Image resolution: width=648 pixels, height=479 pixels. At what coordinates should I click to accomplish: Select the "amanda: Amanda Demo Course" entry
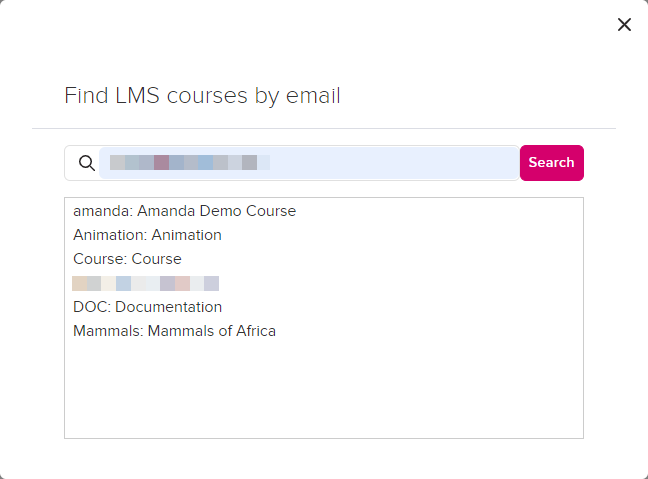pyautogui.click(x=184, y=211)
